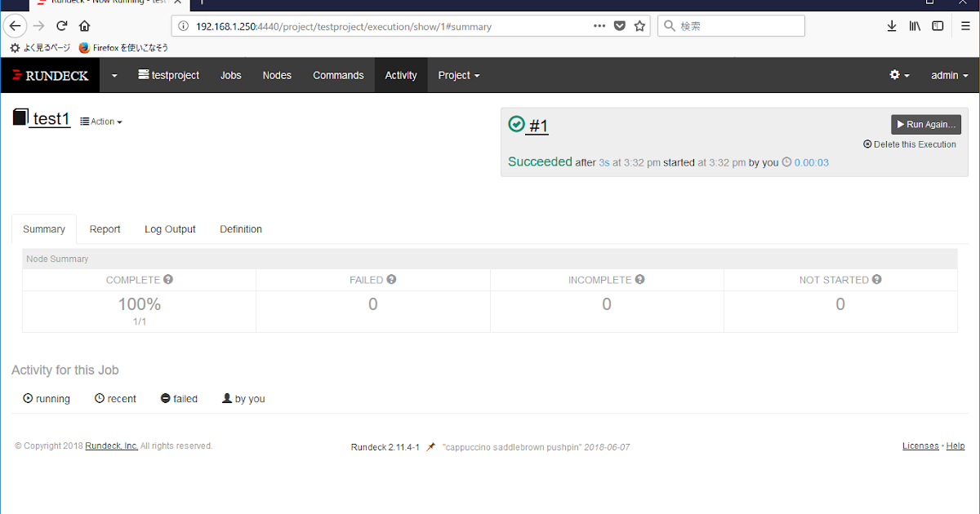Open the Firefox downloads icon
Image resolution: width=980 pixels, height=514 pixels.
coord(892,25)
